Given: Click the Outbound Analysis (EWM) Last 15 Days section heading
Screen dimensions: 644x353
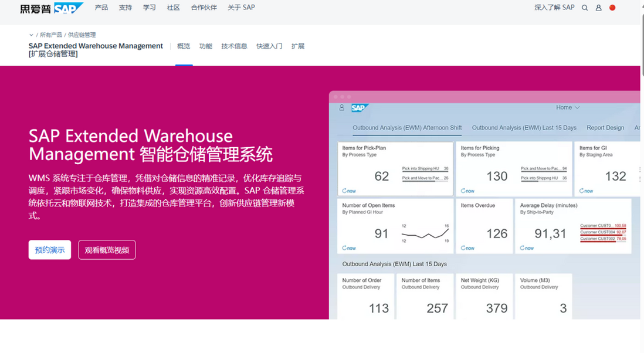Looking at the screenshot, I should [394, 264].
